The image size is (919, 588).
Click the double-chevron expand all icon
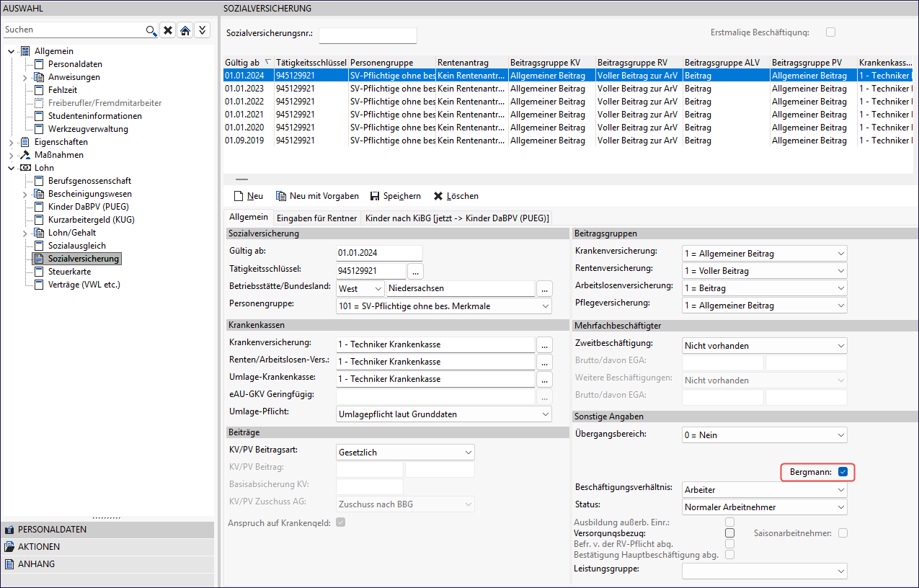[203, 30]
